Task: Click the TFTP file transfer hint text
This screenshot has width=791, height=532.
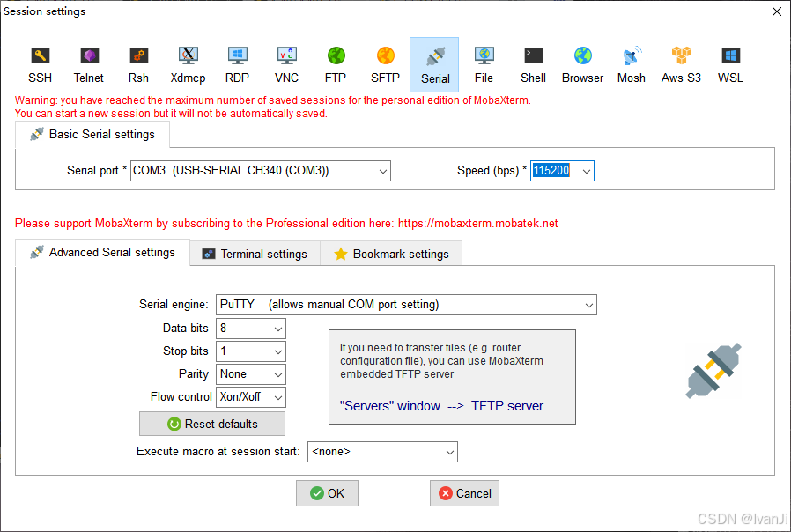Action: coord(441,361)
